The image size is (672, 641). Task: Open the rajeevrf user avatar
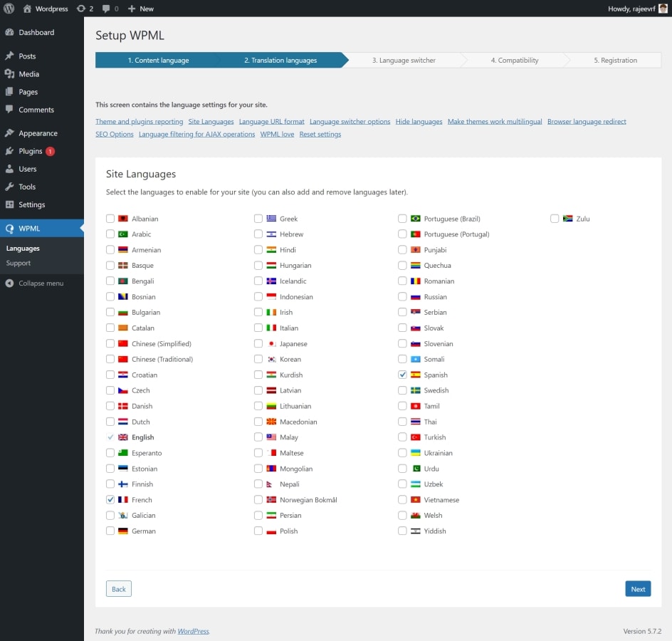[x=663, y=9]
